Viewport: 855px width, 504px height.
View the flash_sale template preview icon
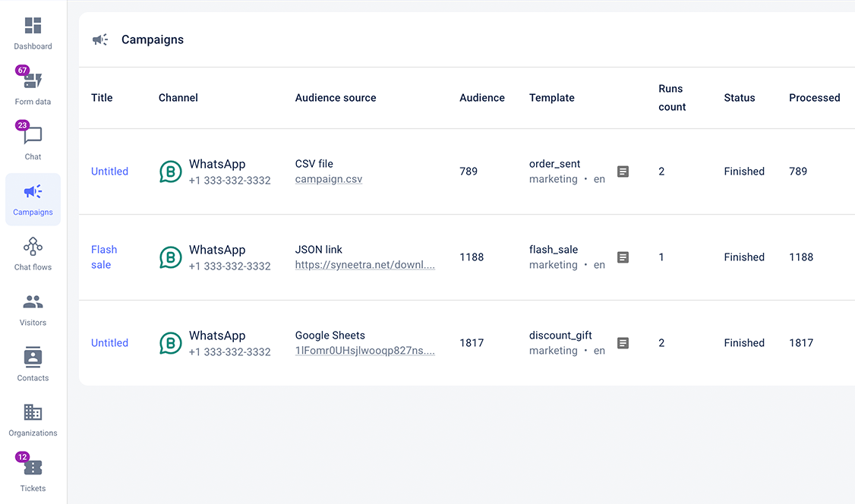[623, 257]
